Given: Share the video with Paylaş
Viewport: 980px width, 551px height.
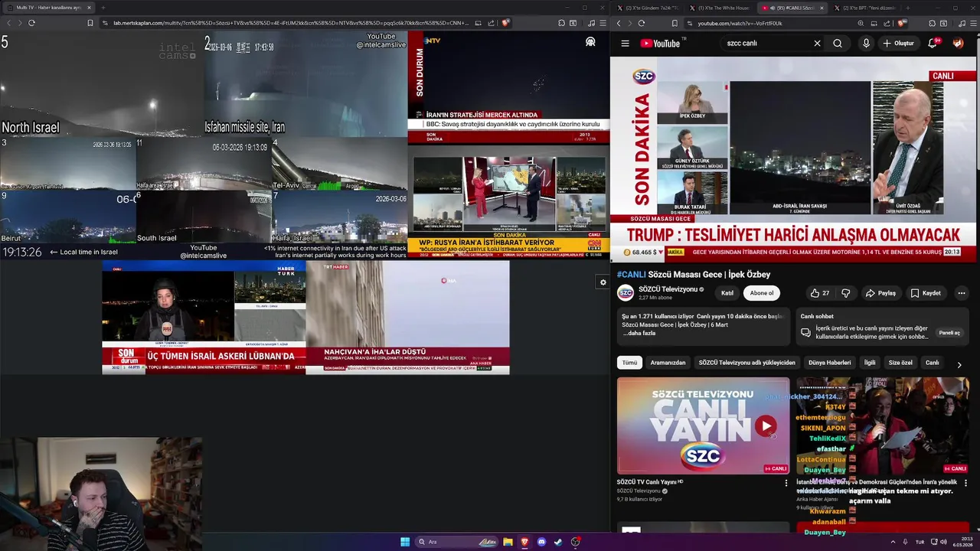Looking at the screenshot, I should tap(880, 293).
